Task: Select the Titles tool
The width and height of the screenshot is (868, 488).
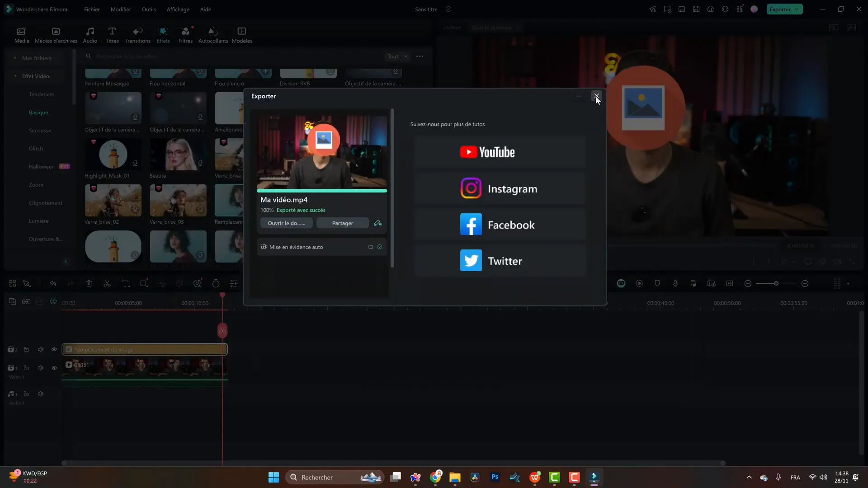Action: 112,34
